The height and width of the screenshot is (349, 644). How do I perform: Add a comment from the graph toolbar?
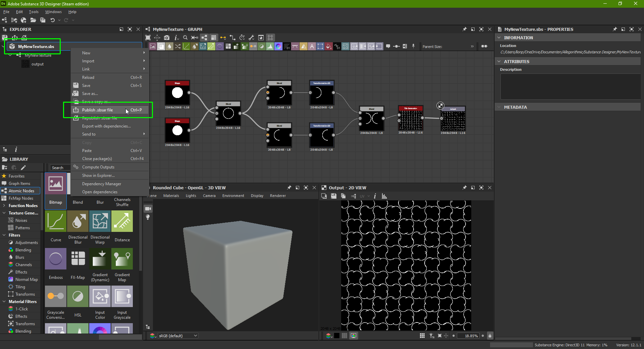click(x=388, y=46)
